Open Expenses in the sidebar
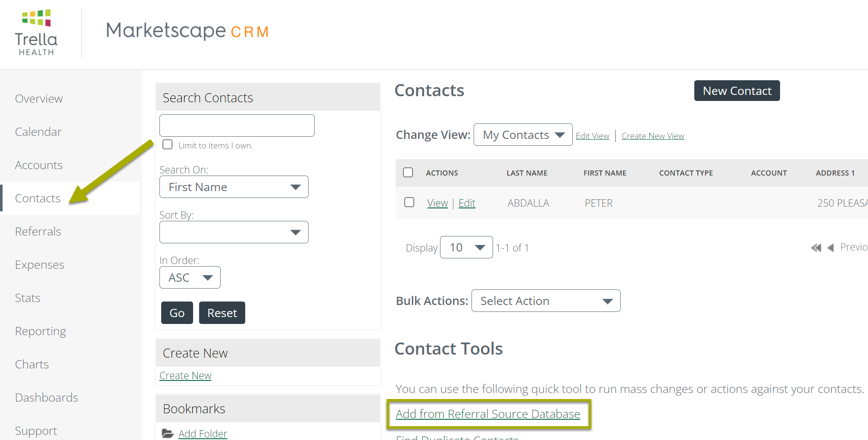The width and height of the screenshot is (868, 440). tap(40, 265)
